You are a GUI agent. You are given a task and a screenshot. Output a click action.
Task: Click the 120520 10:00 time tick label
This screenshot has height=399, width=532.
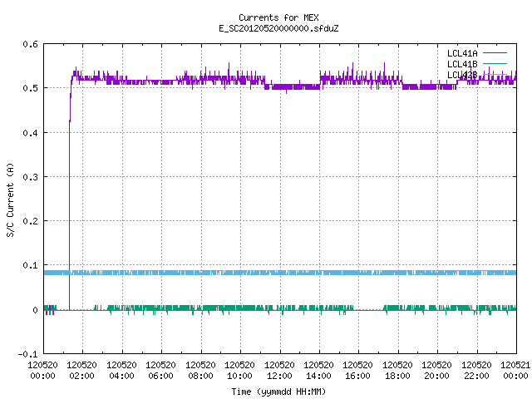coord(239,371)
